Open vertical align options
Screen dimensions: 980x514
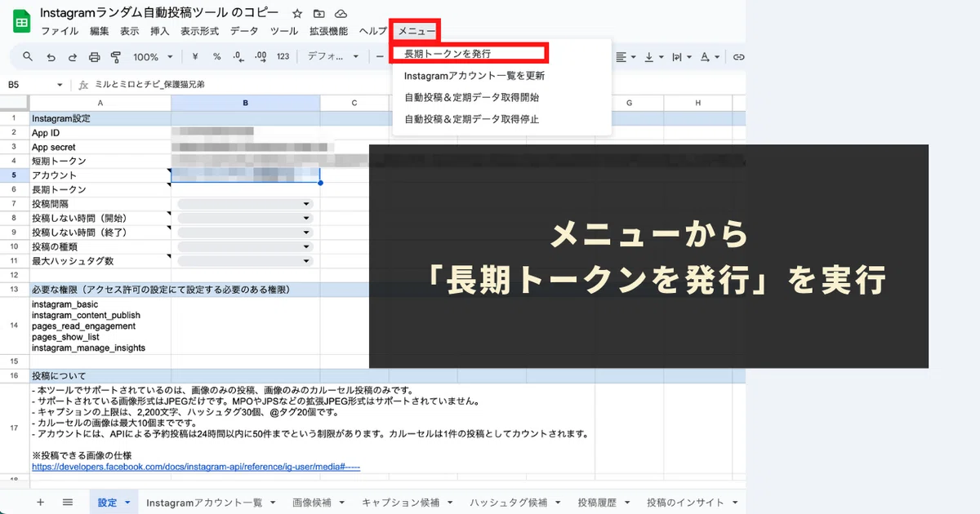(653, 57)
